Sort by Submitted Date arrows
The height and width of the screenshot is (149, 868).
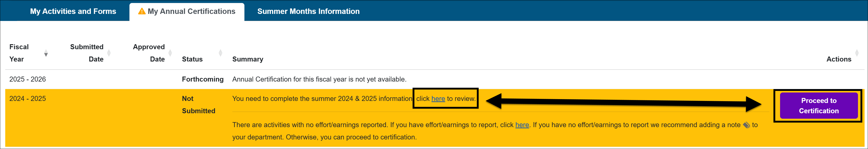(x=108, y=53)
